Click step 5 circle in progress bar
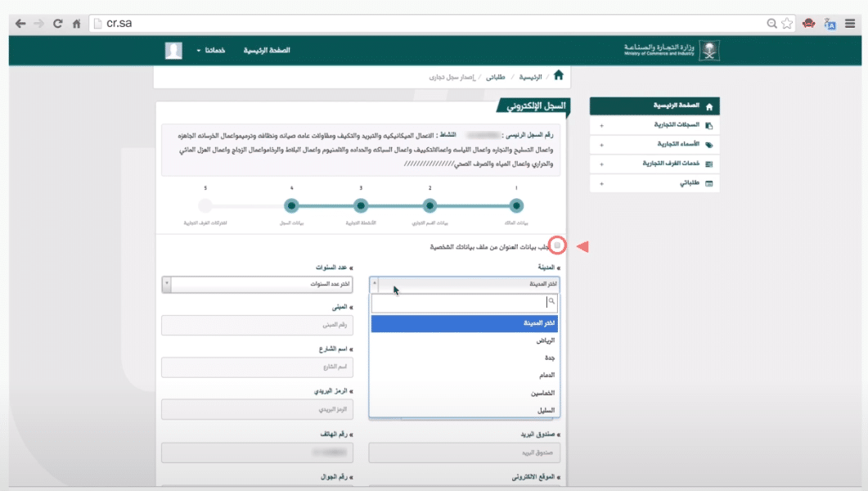 coord(205,206)
